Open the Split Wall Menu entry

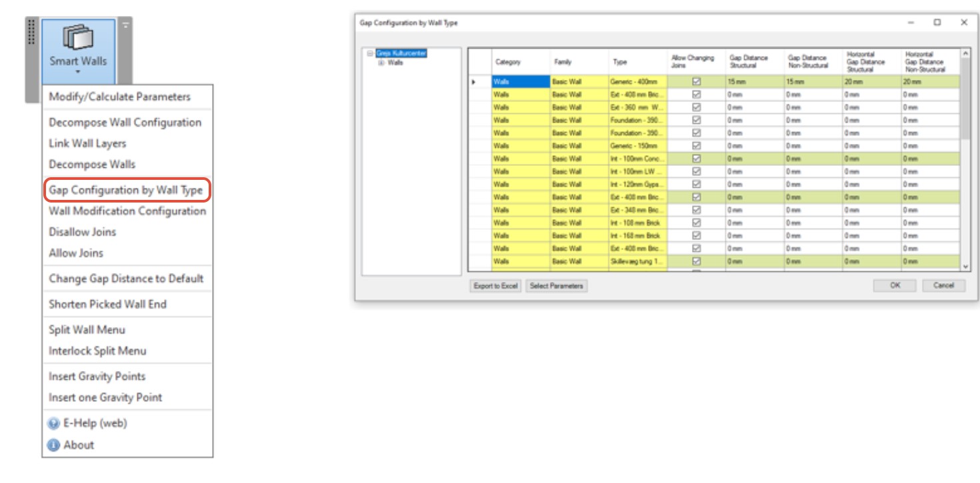87,330
